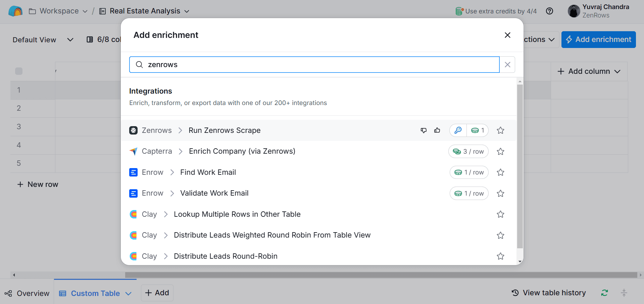Clear the zenrows search text

coord(507,64)
